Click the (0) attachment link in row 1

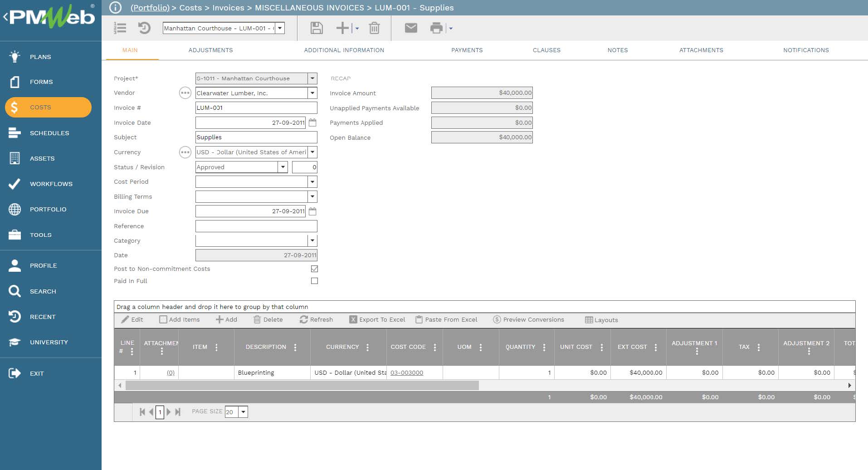171,372
